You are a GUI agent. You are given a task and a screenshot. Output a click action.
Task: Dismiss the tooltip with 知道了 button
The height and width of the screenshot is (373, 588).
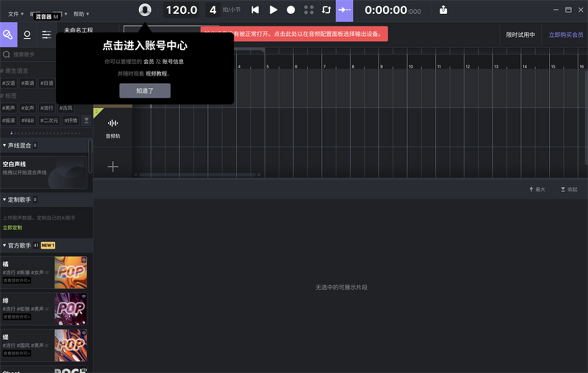tap(145, 91)
